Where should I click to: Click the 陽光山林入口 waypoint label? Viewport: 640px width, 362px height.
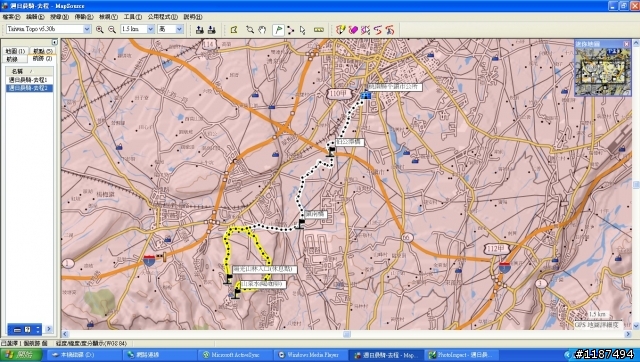264,269
